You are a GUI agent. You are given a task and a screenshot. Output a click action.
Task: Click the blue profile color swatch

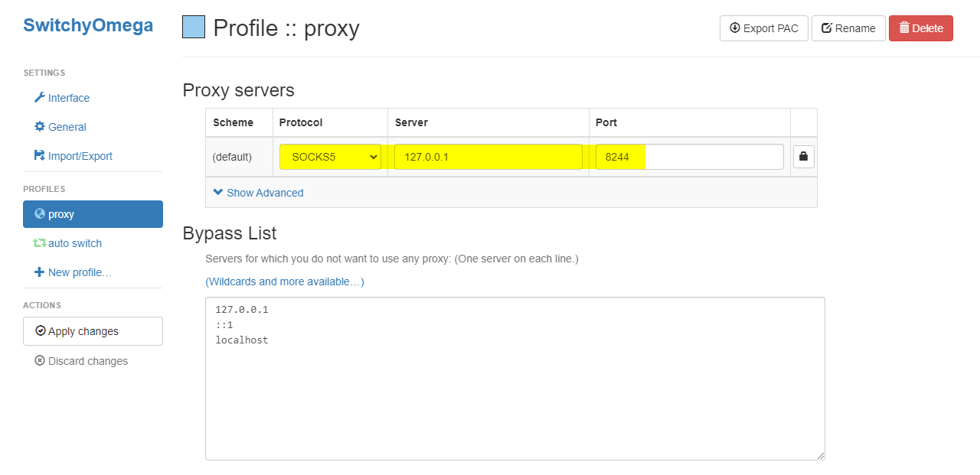[194, 28]
